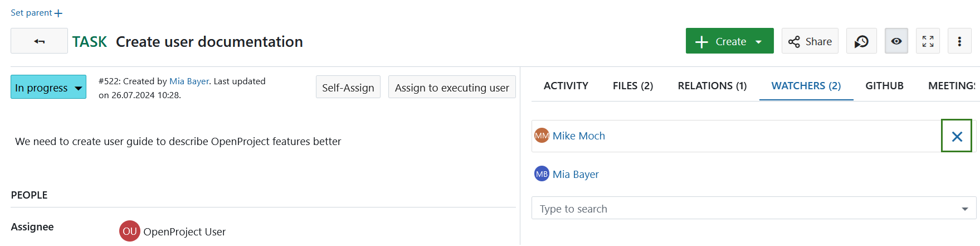Switch to the GitHub tab
Screen dimensions: 980x246
pos(884,86)
